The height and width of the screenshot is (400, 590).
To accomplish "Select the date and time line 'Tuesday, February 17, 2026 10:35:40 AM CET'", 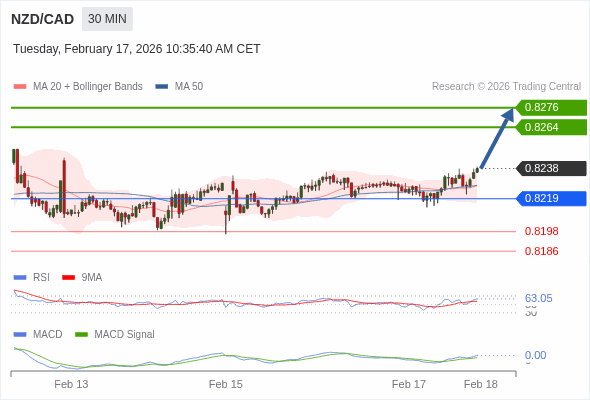I will pos(137,49).
